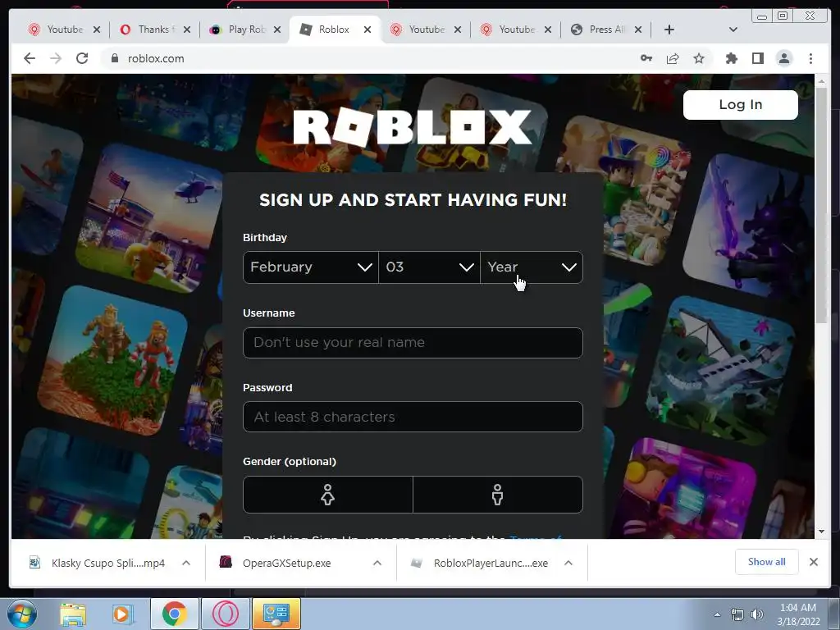840x630 pixels.
Task: Open the Chrome three-dot menu
Action: coord(810,58)
